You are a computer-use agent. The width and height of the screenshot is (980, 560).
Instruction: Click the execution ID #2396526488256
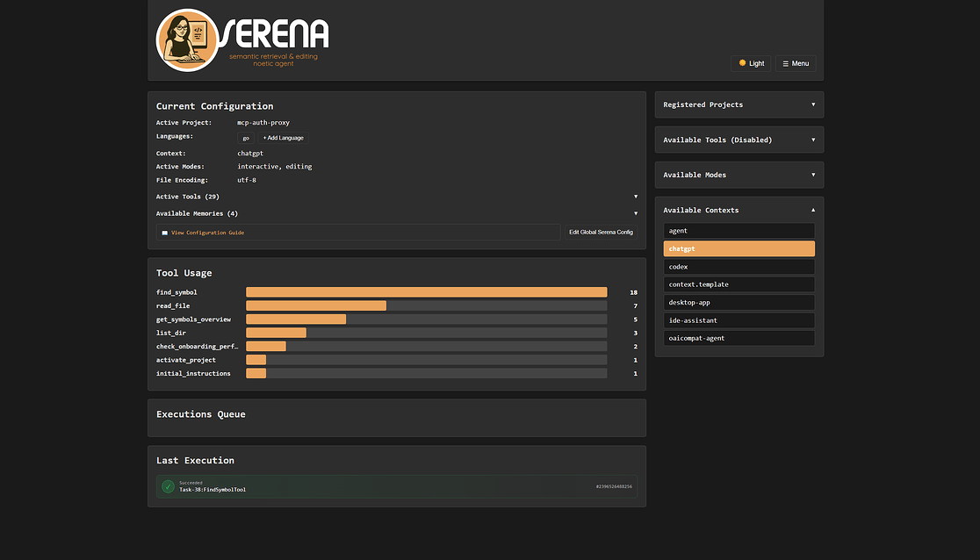click(x=614, y=486)
